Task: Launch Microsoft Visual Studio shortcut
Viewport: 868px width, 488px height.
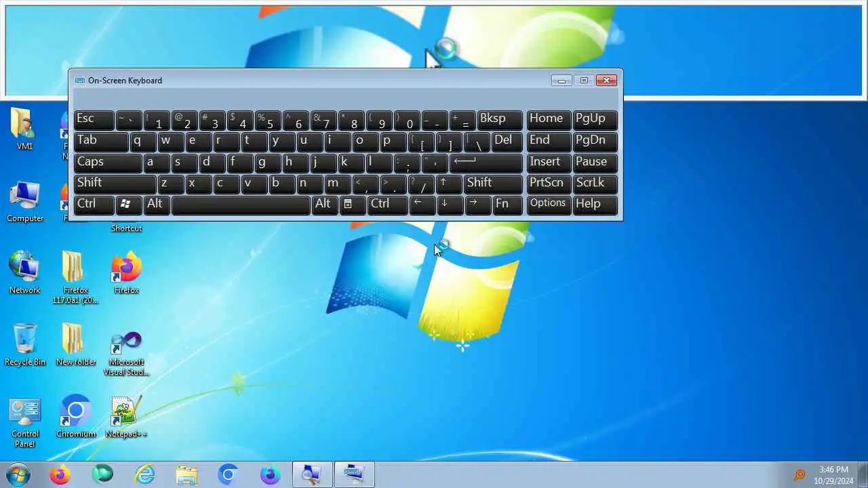Action: click(126, 353)
